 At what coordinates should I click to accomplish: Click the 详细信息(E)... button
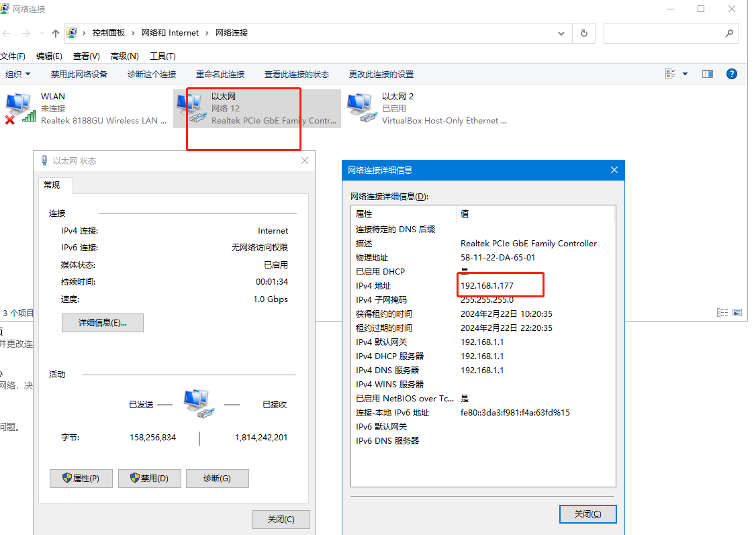pos(102,322)
